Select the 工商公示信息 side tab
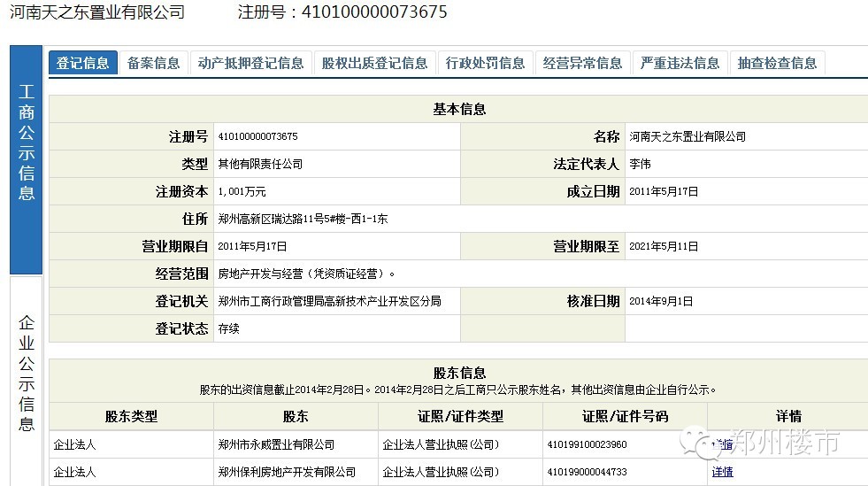The height and width of the screenshot is (486, 868). (x=26, y=159)
